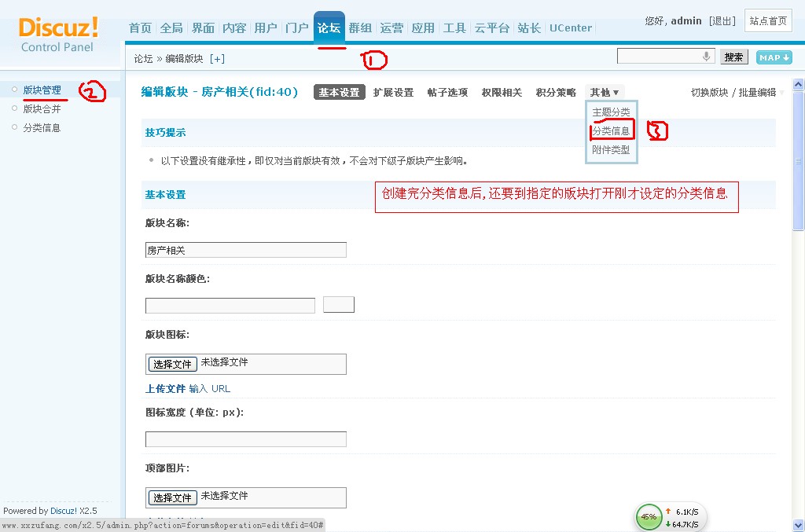Open the UCenter top menu
The image size is (805, 532).
click(571, 28)
